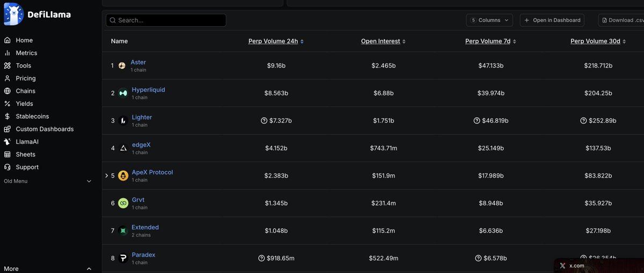Image resolution: width=644 pixels, height=273 pixels.
Task: Click Paradex's $522.49m open interest
Action: 384,258
